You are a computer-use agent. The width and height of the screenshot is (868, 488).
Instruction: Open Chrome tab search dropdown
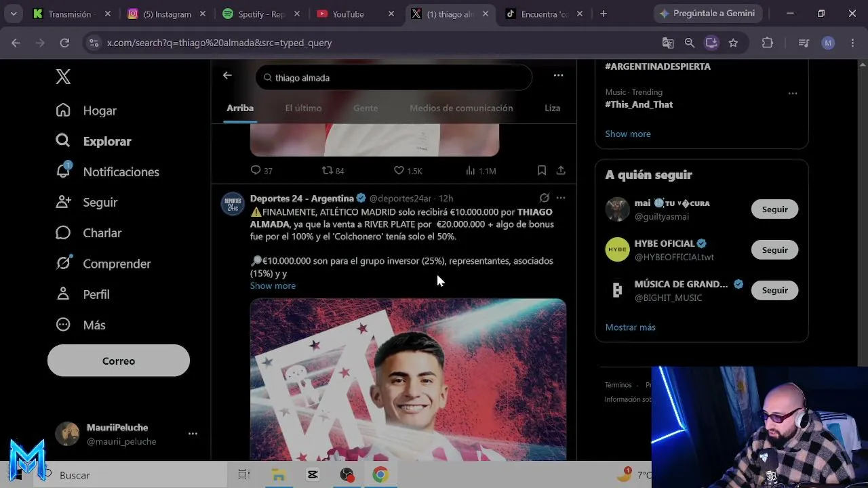tap(14, 14)
